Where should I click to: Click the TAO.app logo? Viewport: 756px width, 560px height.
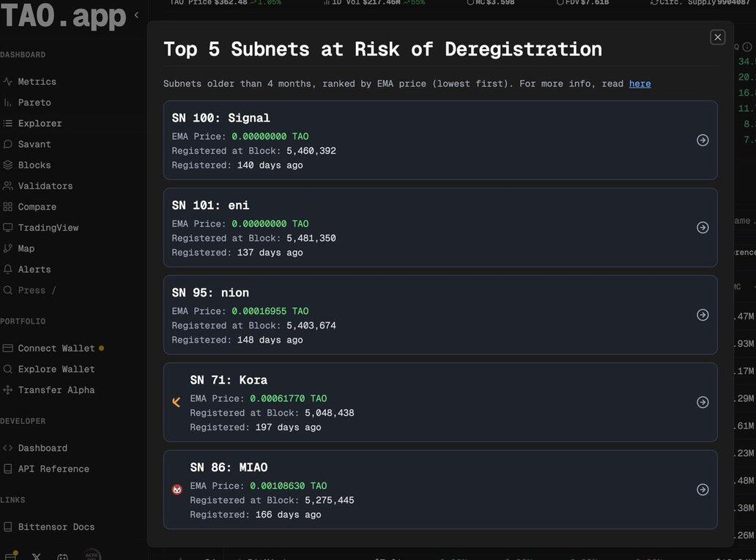point(63,15)
